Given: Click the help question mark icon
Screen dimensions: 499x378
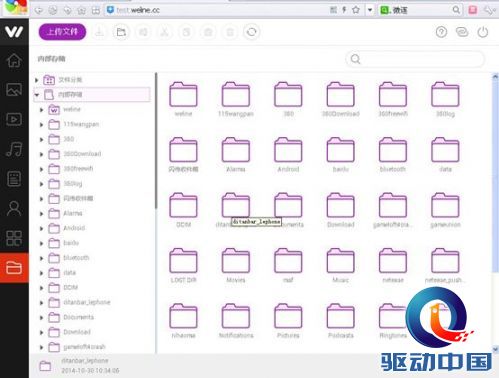Looking at the screenshot, I should pyautogui.click(x=441, y=32).
